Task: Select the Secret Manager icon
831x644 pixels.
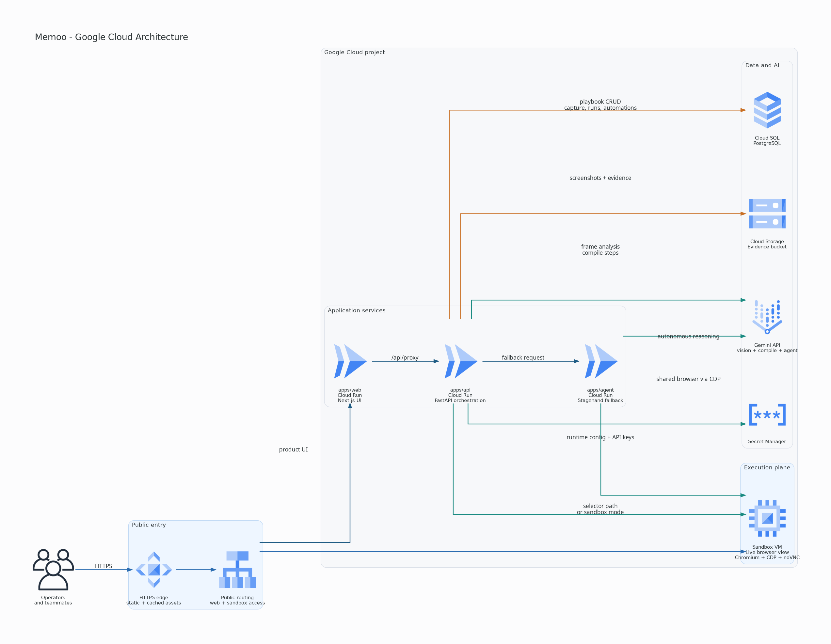Action: (767, 415)
